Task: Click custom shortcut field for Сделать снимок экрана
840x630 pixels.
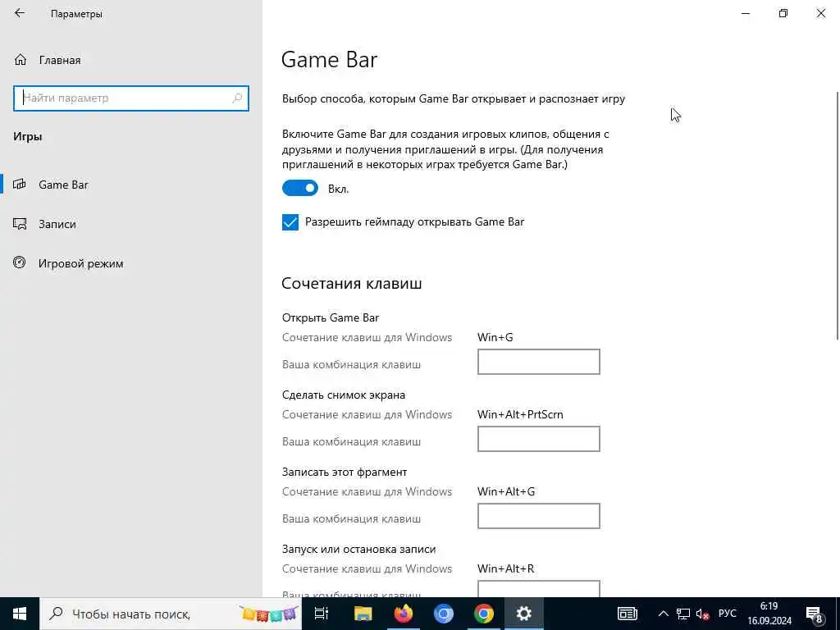Action: point(538,439)
